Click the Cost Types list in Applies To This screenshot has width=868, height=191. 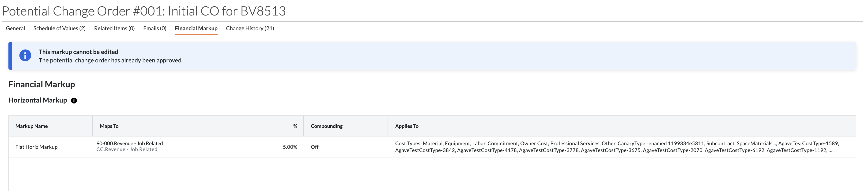click(617, 147)
